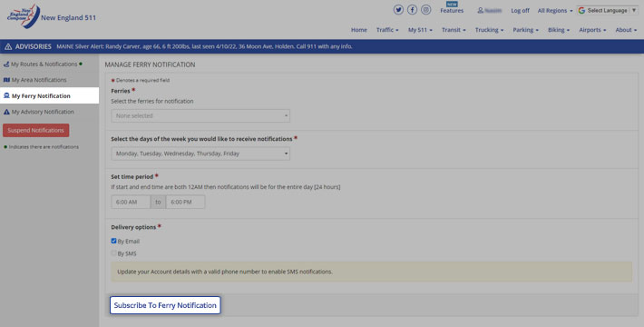
Task: Click the map icon beside My Area Notifications
Action: tap(6, 80)
